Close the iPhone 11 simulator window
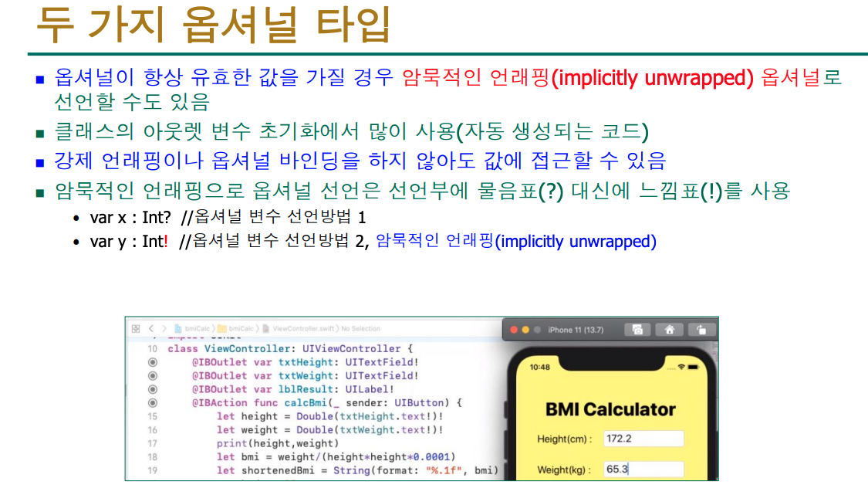The height and width of the screenshot is (495, 868). (514, 330)
